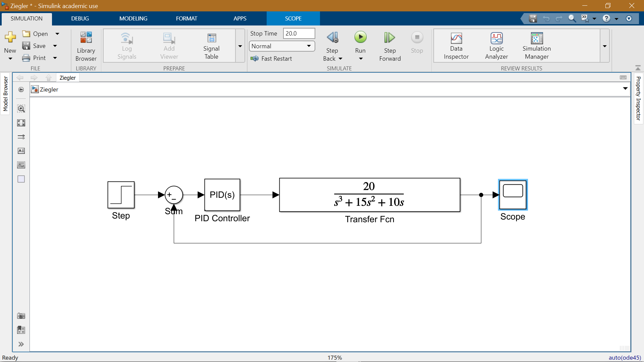Switch to the MODELING tab
Viewport: 644px width, 362px height.
(133, 18)
